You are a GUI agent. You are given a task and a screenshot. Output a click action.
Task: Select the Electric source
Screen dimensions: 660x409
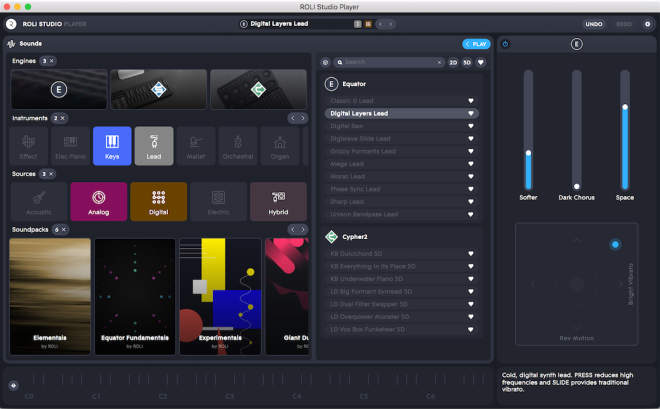click(x=218, y=202)
